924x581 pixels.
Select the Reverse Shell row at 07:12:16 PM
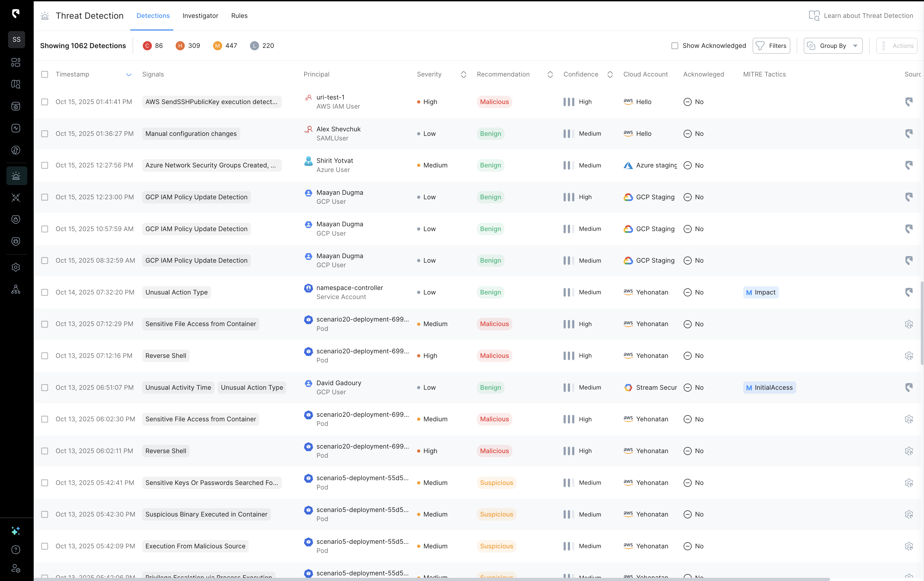(45, 356)
